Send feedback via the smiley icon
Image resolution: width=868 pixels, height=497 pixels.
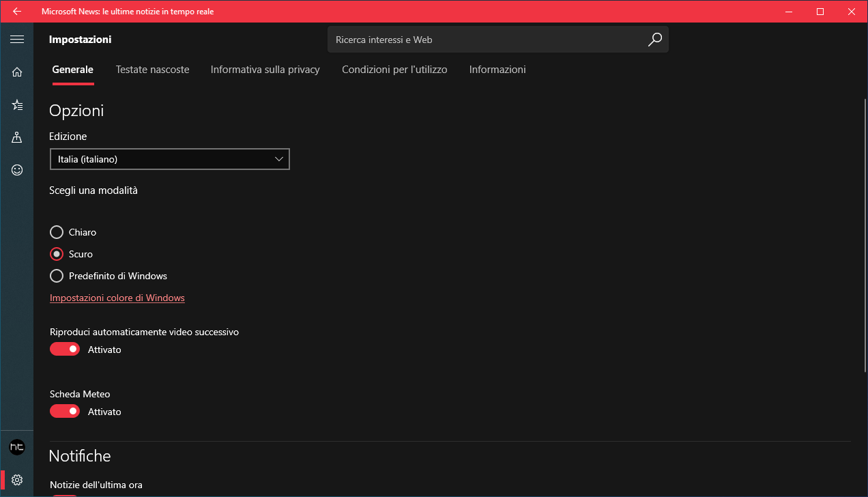pyautogui.click(x=17, y=170)
